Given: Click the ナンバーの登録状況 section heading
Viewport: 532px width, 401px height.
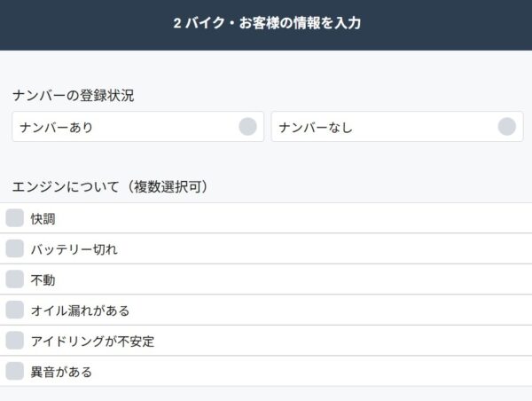Looking at the screenshot, I should (x=73, y=96).
